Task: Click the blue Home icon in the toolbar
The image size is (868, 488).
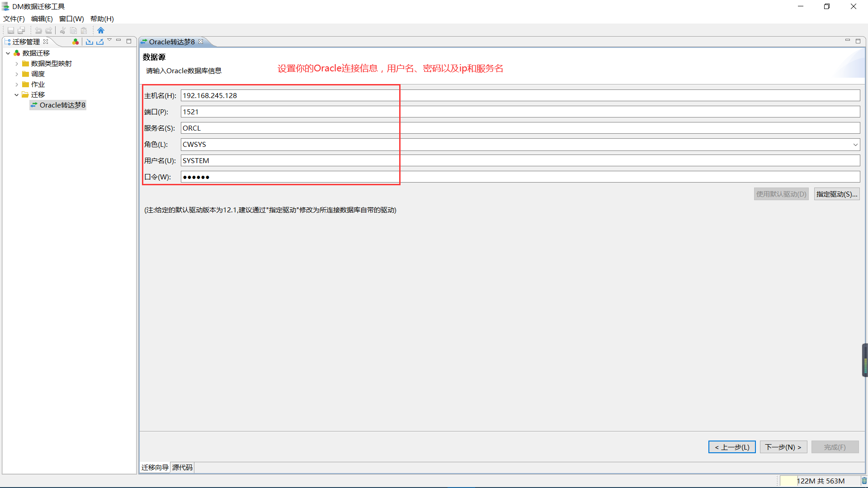Action: pos(101,30)
